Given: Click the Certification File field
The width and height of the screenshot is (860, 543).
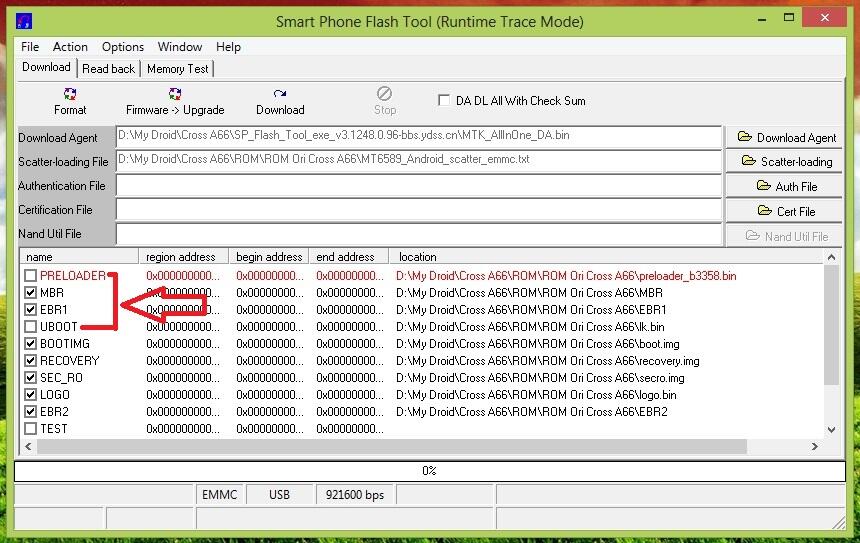Looking at the screenshot, I should coord(418,210).
